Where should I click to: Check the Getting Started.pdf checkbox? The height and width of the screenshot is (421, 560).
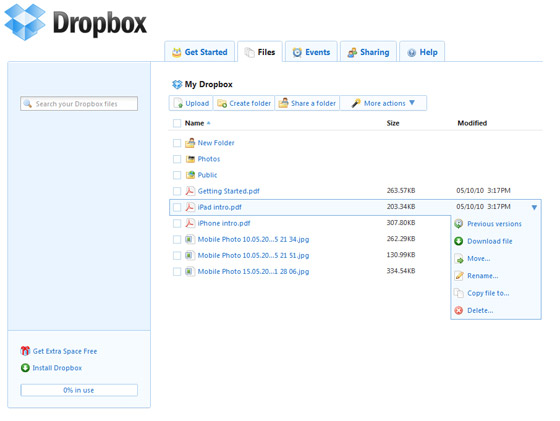[177, 191]
